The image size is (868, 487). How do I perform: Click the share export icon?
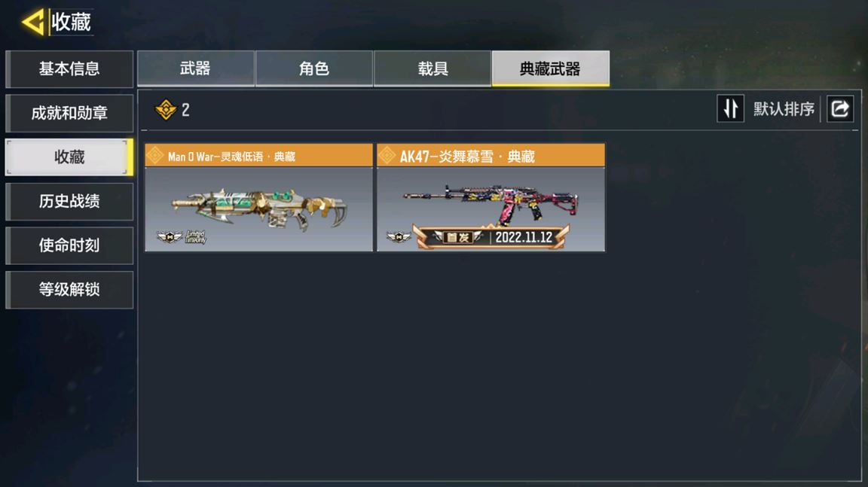(840, 108)
